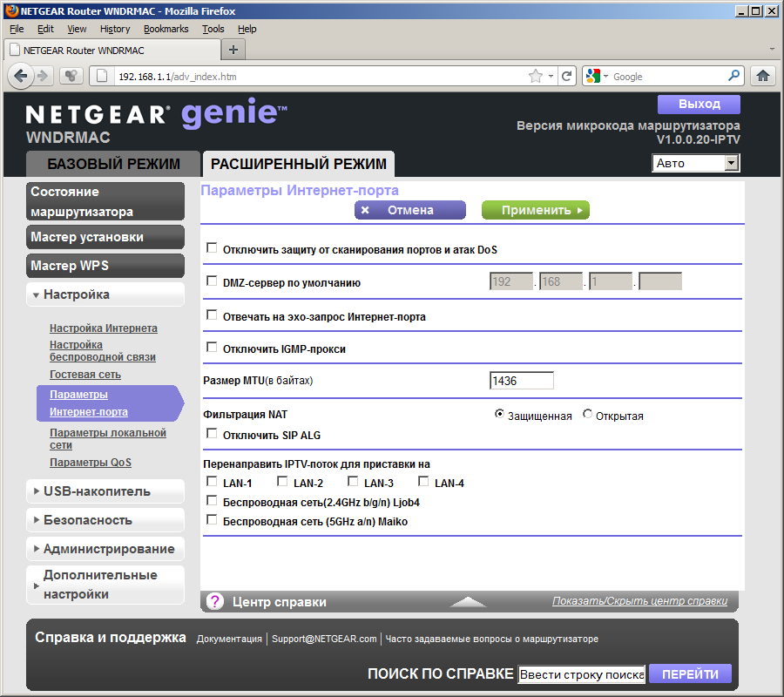Click the Help Center question mark icon
Viewport: 784px width, 697px height.
click(215, 601)
